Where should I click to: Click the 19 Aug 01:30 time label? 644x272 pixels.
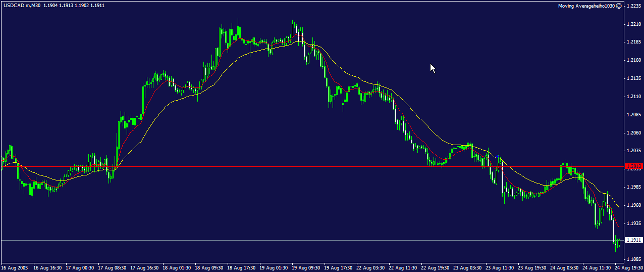click(x=274, y=267)
